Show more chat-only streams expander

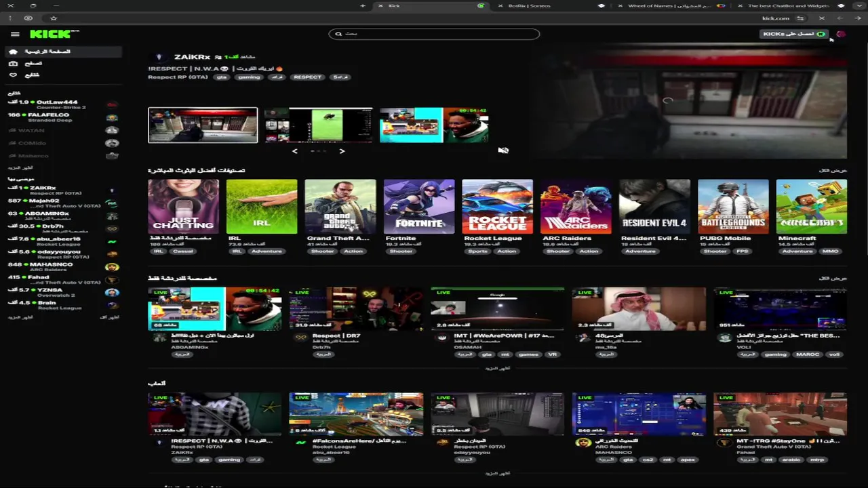[x=498, y=368]
